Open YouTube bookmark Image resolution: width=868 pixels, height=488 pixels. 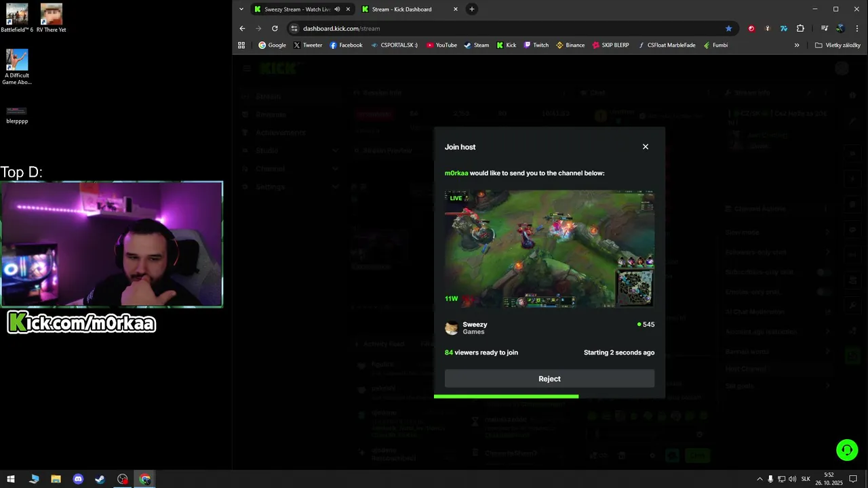(441, 45)
